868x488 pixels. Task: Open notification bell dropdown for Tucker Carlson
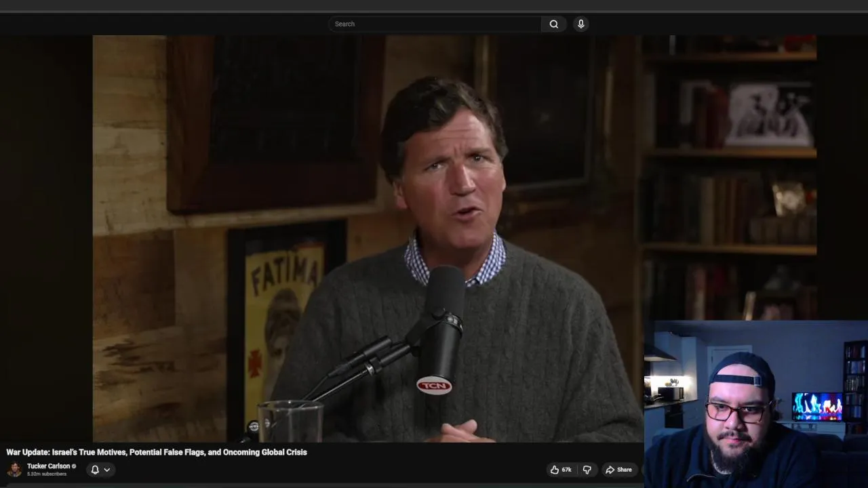tap(100, 470)
